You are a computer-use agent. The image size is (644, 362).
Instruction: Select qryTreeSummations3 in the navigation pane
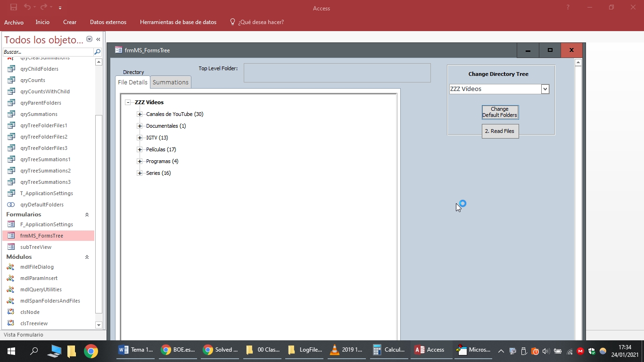(48, 182)
